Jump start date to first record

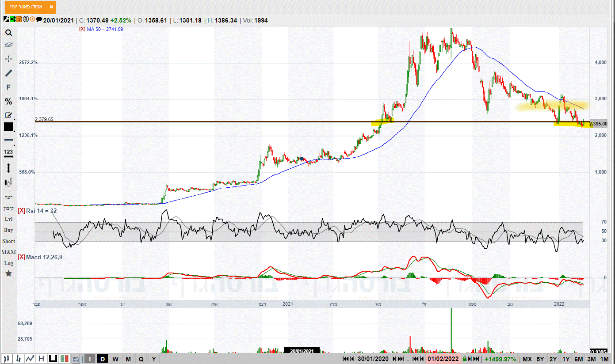[346, 359]
